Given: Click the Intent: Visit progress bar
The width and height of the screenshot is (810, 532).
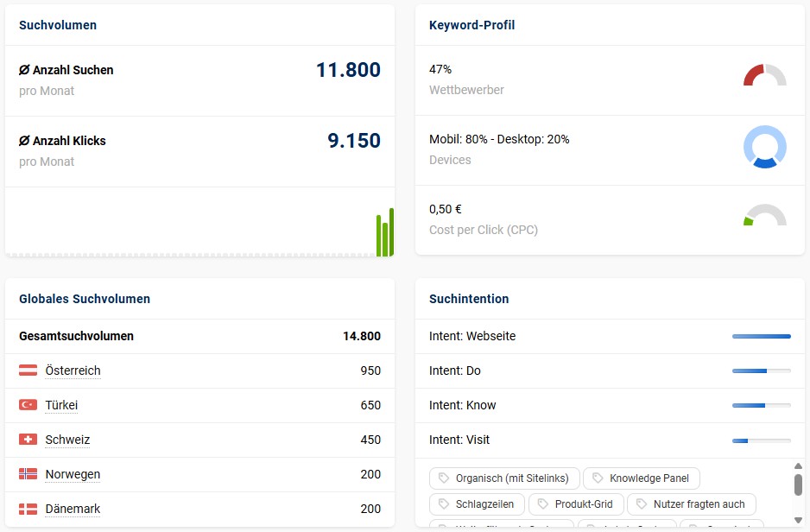Looking at the screenshot, I should (761, 440).
